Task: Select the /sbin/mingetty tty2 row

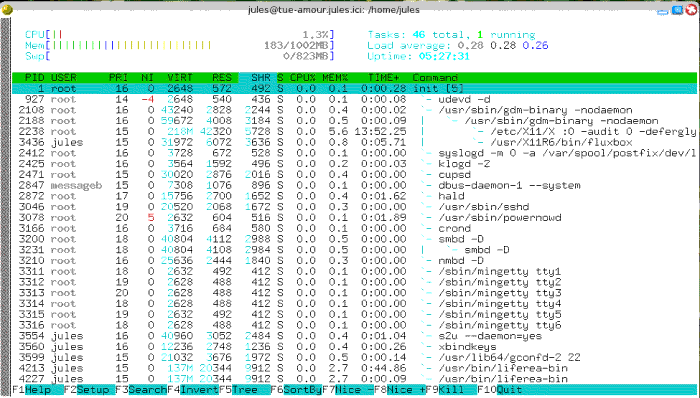Action: (354, 282)
